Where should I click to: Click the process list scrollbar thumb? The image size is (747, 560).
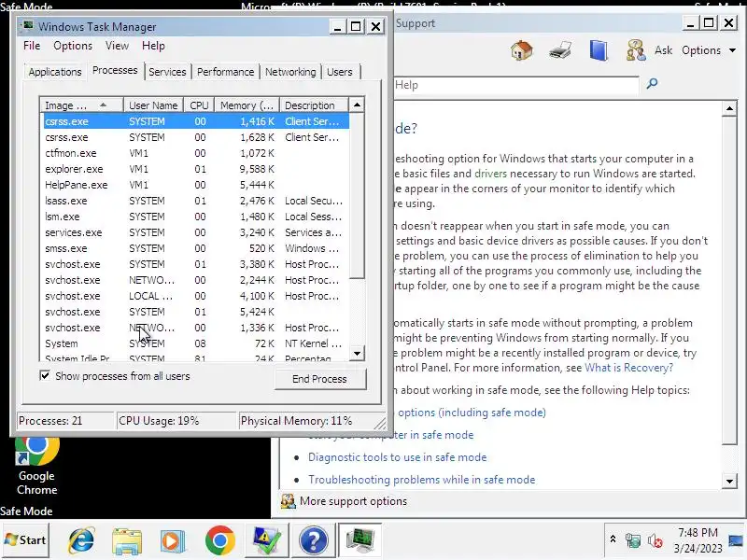click(357, 196)
